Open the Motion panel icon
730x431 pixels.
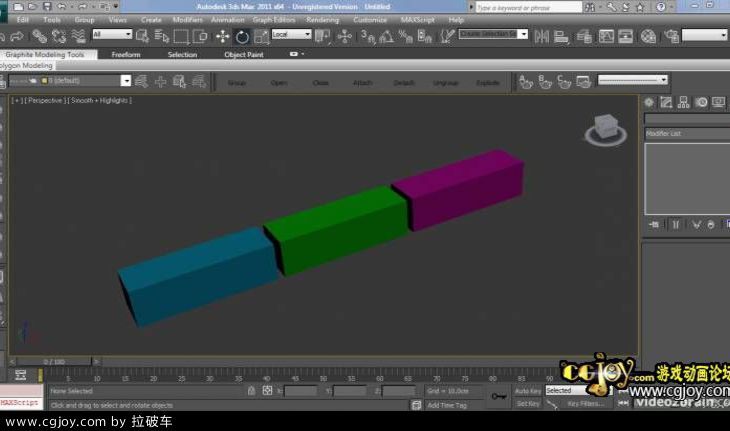(701, 102)
